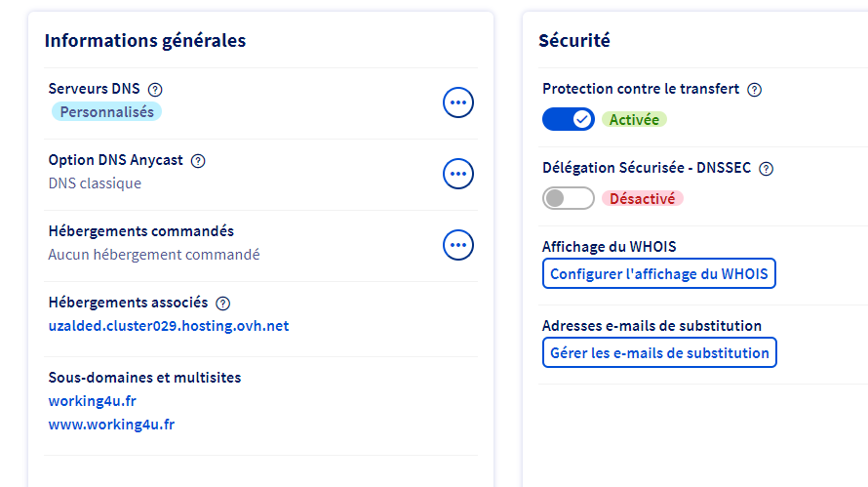Click the Sécurité section heading
The width and height of the screenshot is (868, 487).
[x=574, y=41]
